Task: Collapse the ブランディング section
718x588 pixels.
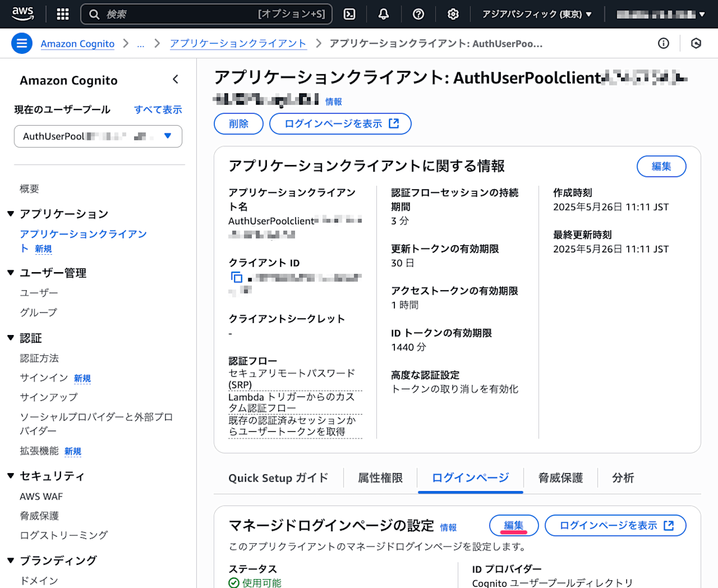Action: (x=10, y=560)
